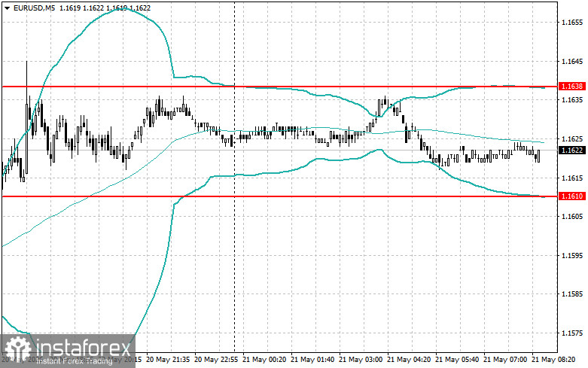Select the 1.1645 price axis value

(572, 62)
